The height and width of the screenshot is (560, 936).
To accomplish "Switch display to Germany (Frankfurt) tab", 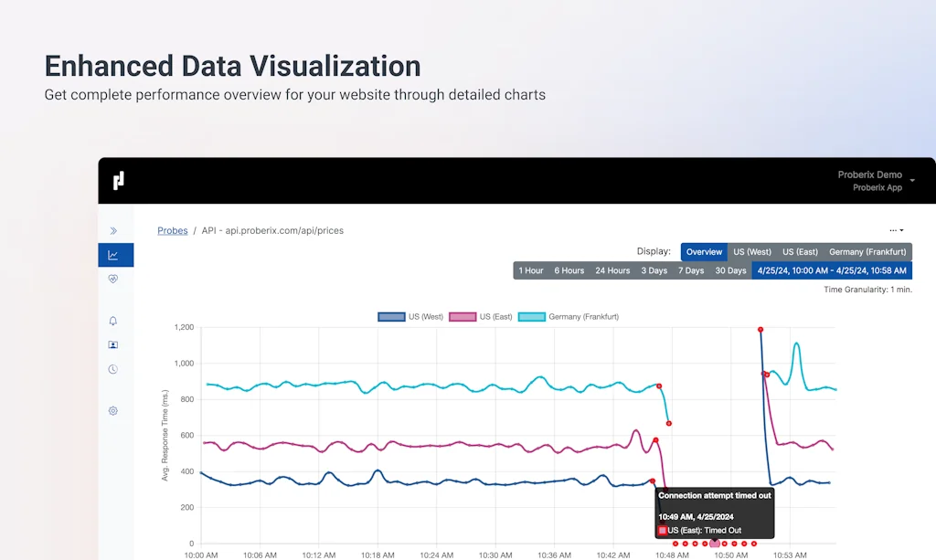I will point(867,252).
